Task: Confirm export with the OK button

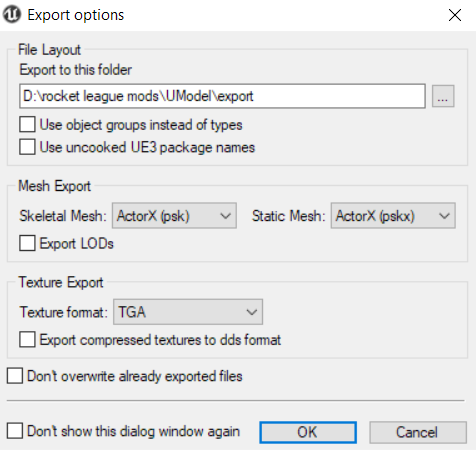Action: [308, 432]
